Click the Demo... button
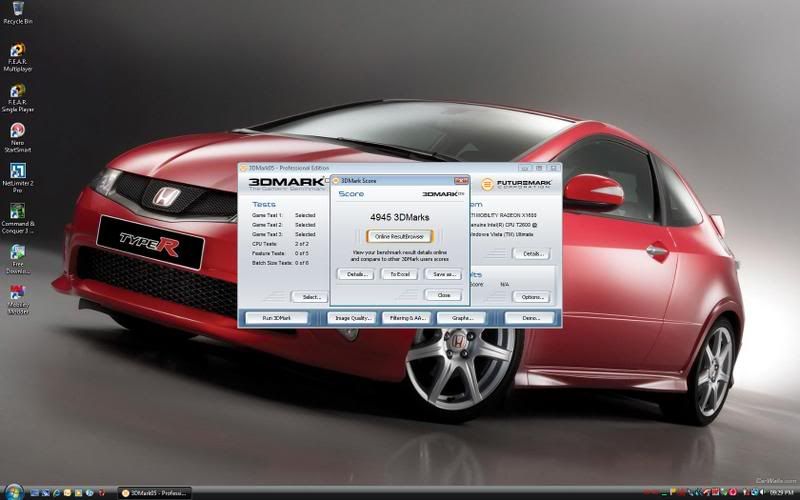Image resolution: width=800 pixels, height=500 pixels. click(531, 318)
